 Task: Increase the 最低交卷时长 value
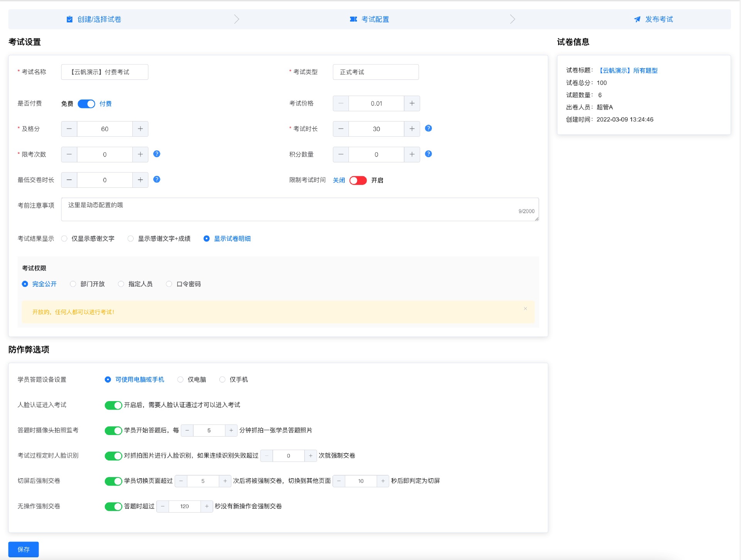coord(140,180)
